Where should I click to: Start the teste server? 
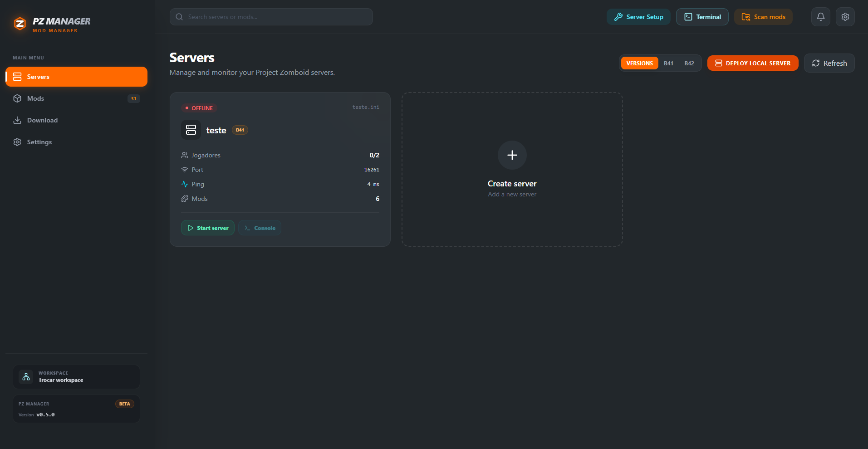tap(208, 228)
